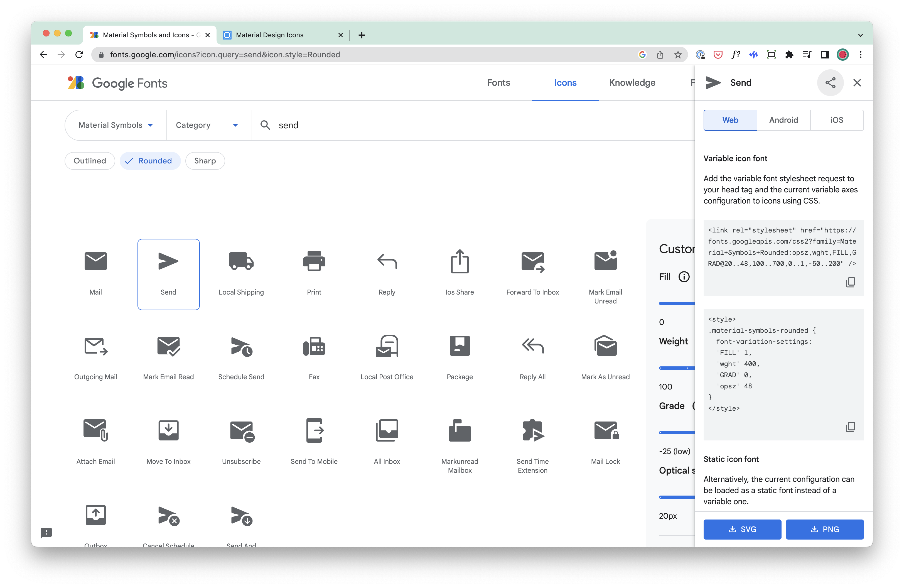Click the share icon in the Send panel

click(x=830, y=82)
